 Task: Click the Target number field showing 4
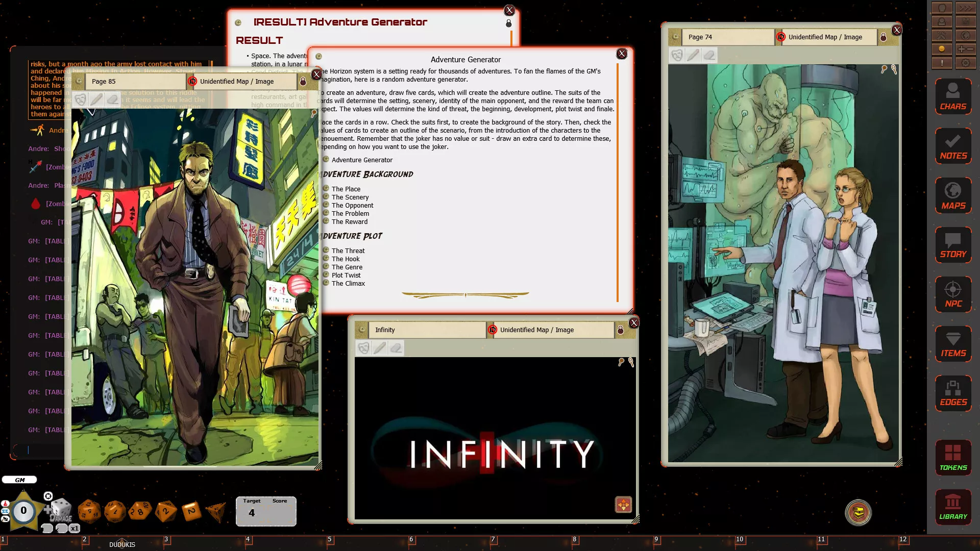pos(252,513)
